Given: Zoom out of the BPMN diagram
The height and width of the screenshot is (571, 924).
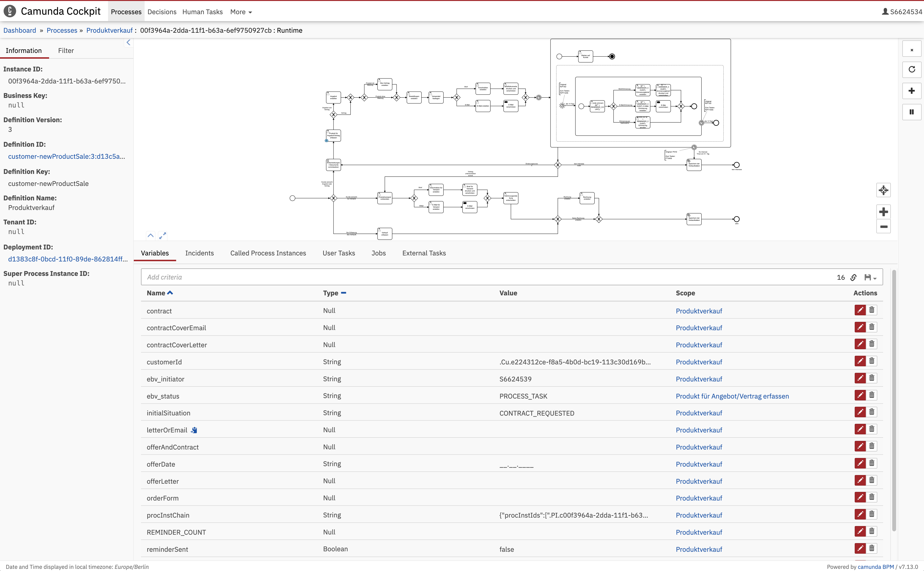Looking at the screenshot, I should tap(884, 227).
